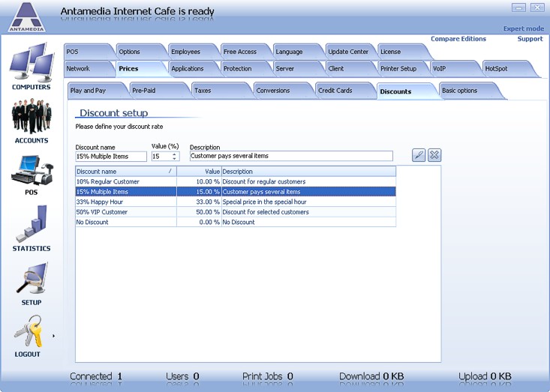
Task: Click the Antamedia logo
Action: [x=27, y=17]
